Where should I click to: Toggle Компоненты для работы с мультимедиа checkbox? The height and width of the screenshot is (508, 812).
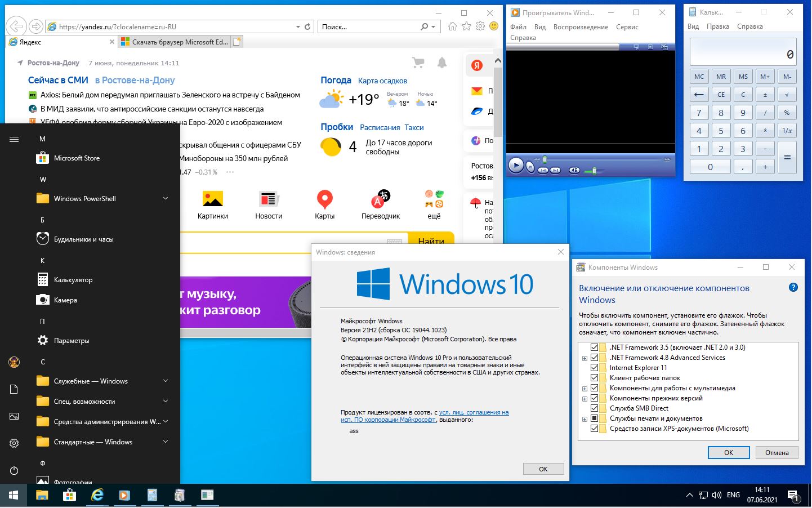pyautogui.click(x=594, y=388)
